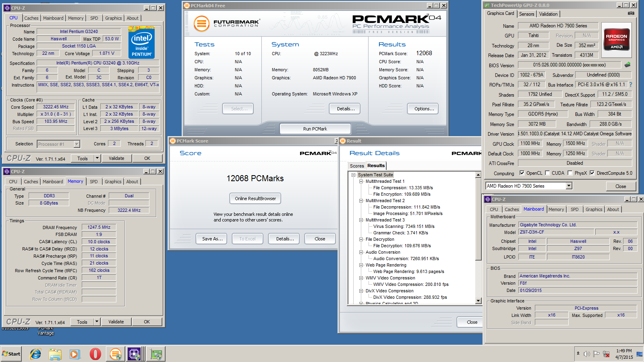Click the Action Center flag tray icon
The height and width of the screenshot is (362, 644).
596,354
